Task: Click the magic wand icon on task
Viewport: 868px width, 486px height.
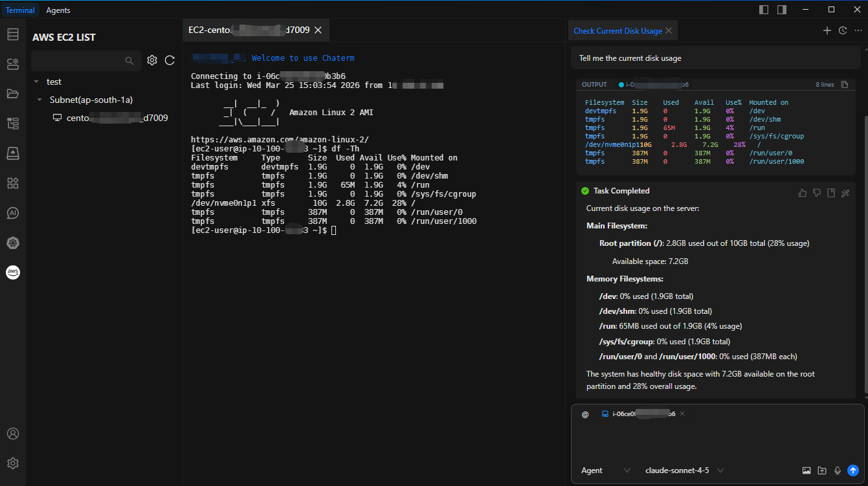Action: (x=845, y=192)
